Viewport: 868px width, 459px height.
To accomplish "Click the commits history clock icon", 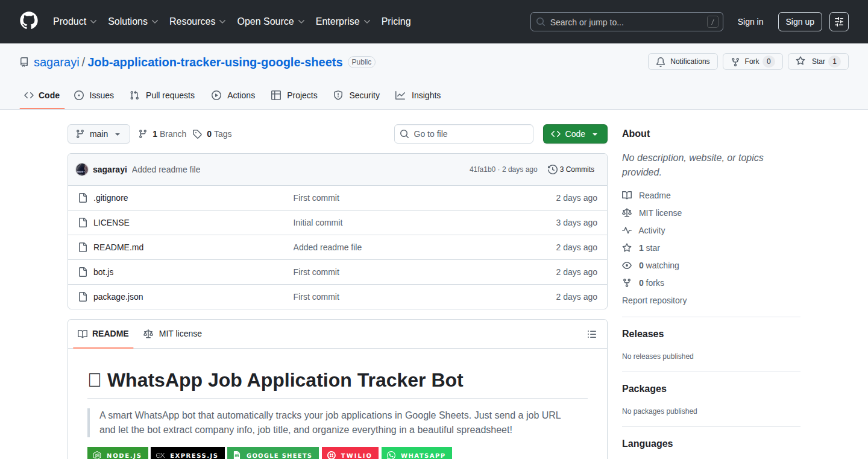I will [x=552, y=169].
